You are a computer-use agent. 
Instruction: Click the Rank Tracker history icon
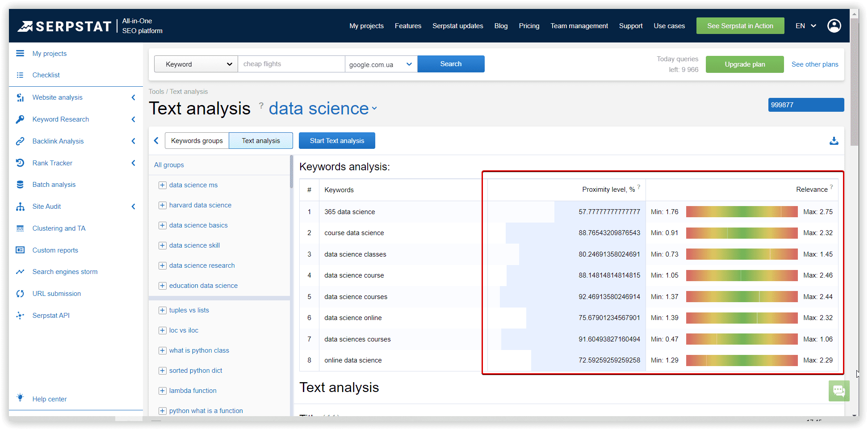coord(20,163)
